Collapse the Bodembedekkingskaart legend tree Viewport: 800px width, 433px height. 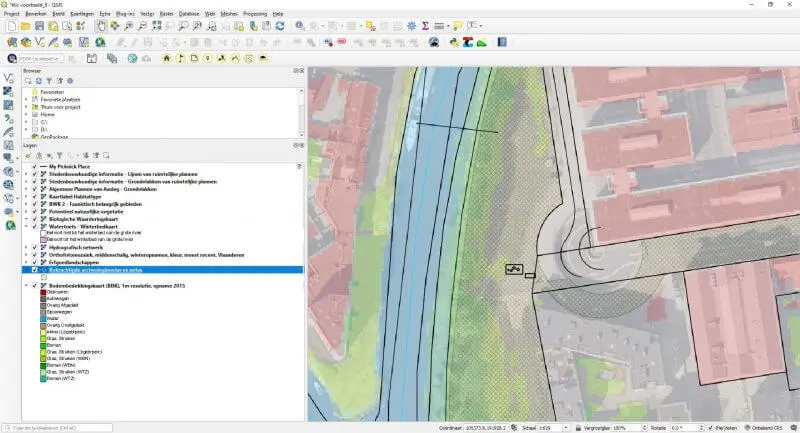pyautogui.click(x=25, y=286)
